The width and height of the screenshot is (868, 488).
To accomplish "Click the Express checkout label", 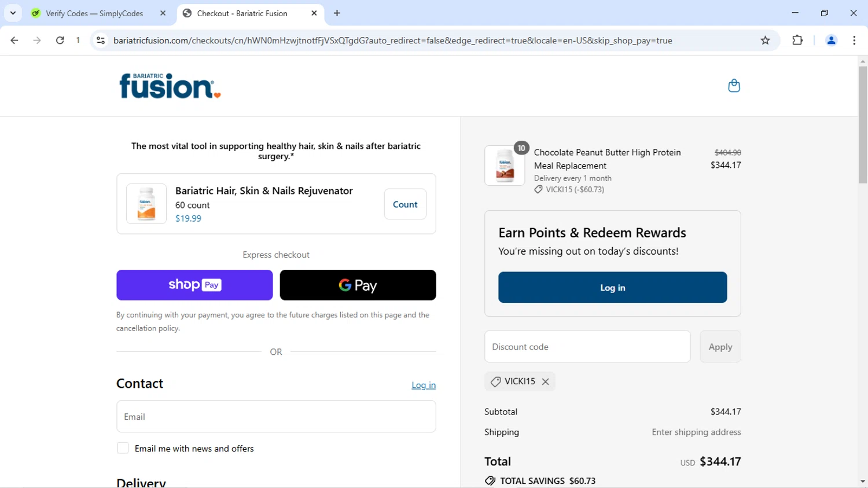I will click(x=276, y=255).
